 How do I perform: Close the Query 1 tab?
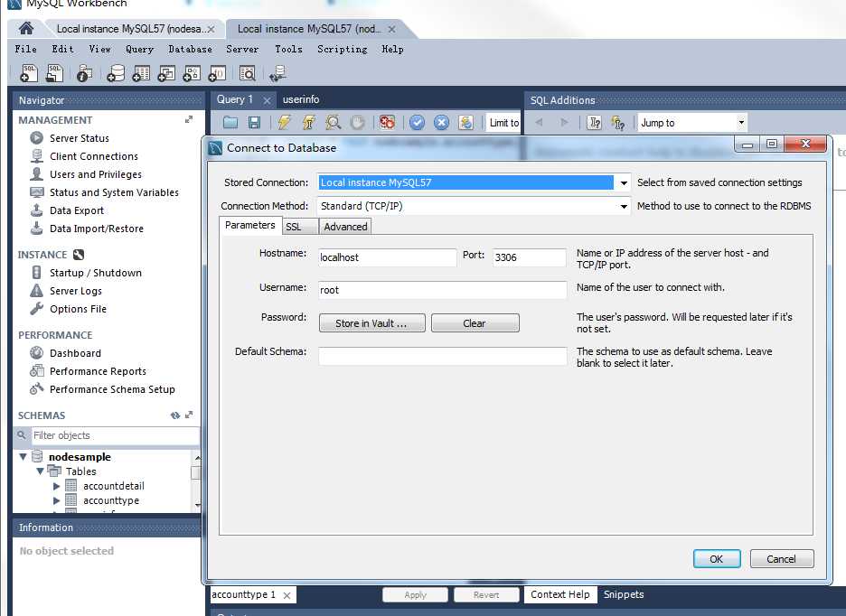tap(267, 100)
